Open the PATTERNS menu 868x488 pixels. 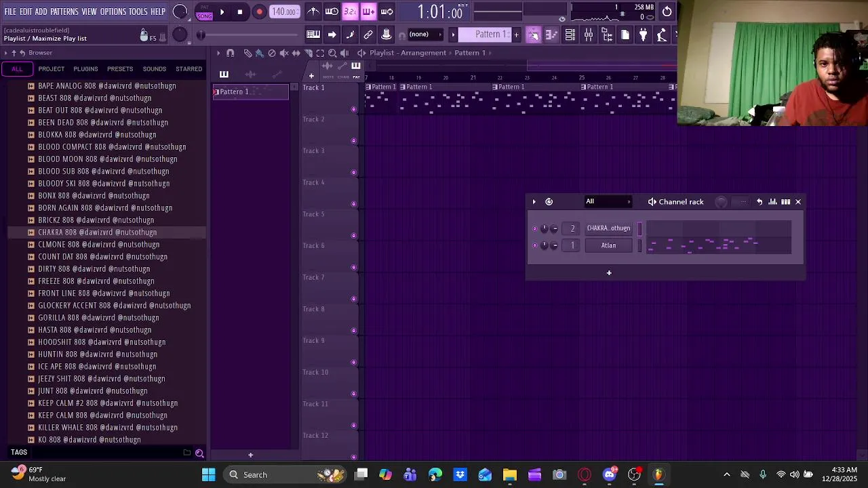(x=64, y=12)
